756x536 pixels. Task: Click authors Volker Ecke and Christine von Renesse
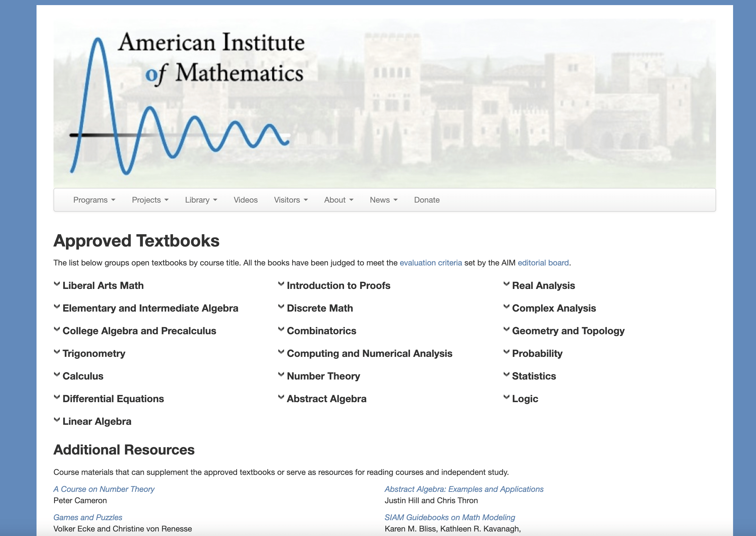pos(123,529)
